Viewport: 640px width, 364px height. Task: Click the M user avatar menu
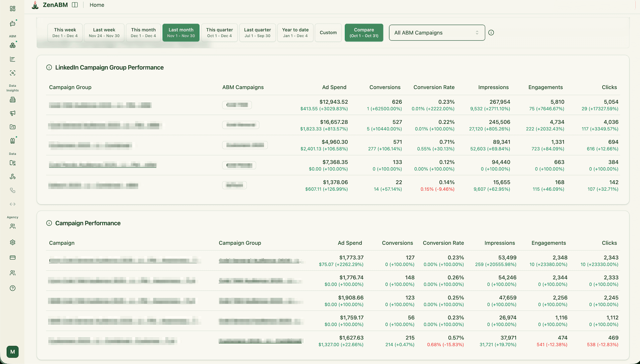(x=13, y=352)
